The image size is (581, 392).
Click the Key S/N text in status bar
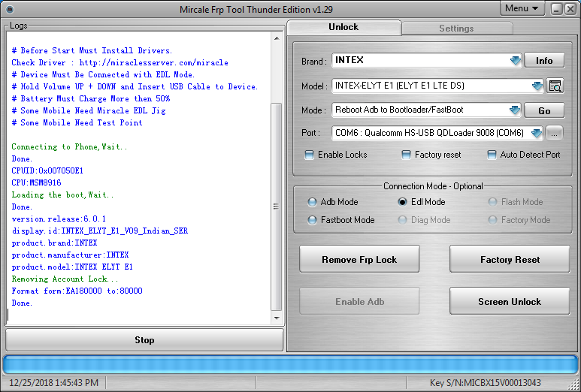[485, 382]
